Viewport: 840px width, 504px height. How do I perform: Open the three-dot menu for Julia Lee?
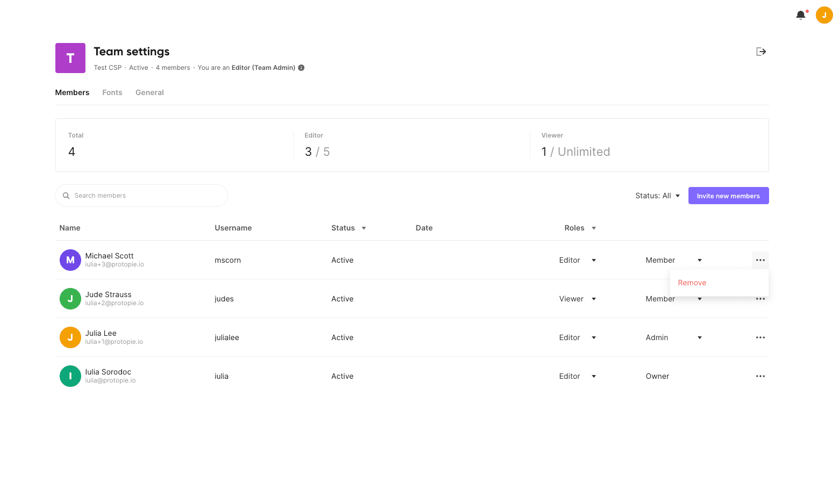[760, 337]
